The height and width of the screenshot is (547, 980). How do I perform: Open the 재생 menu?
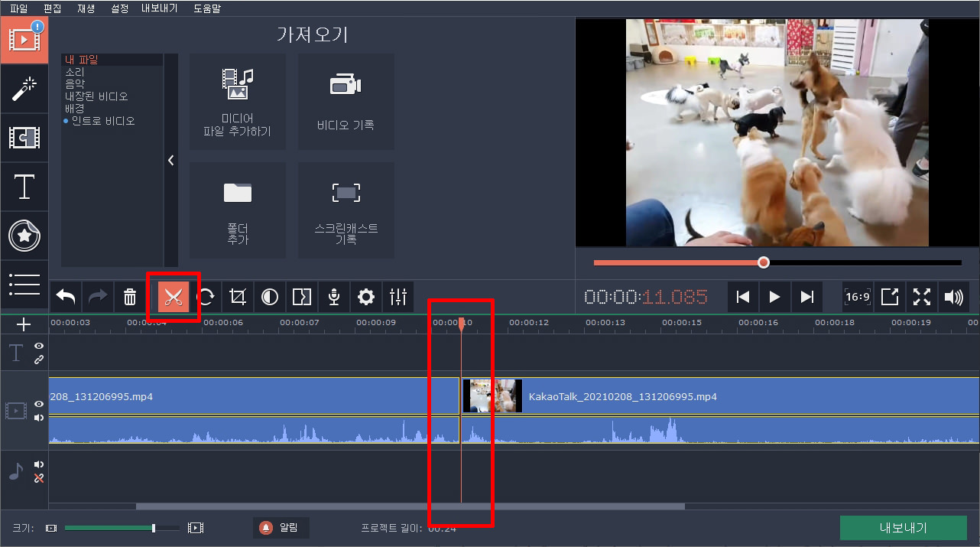point(85,9)
